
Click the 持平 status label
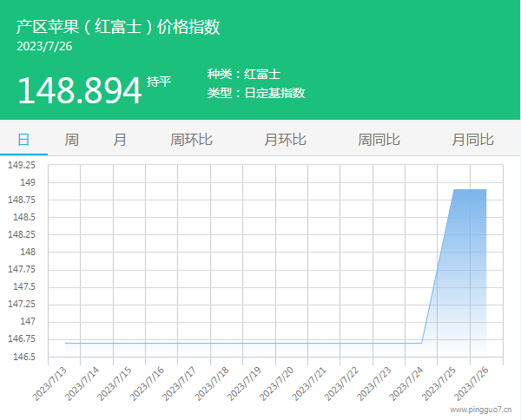pos(159,82)
